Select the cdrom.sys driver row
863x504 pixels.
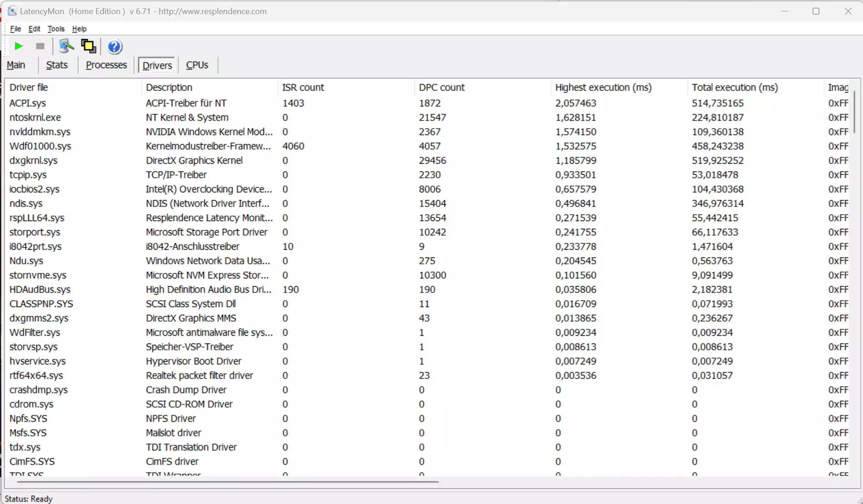pos(428,404)
